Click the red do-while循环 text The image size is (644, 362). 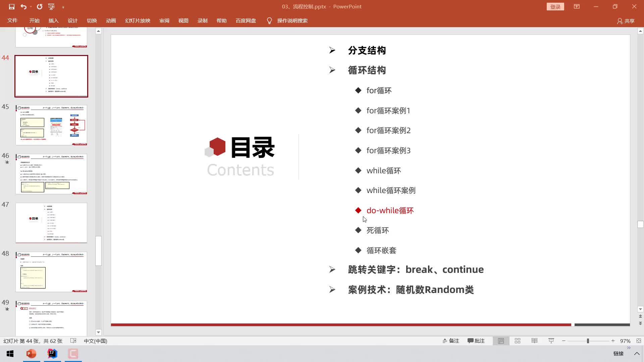click(390, 210)
